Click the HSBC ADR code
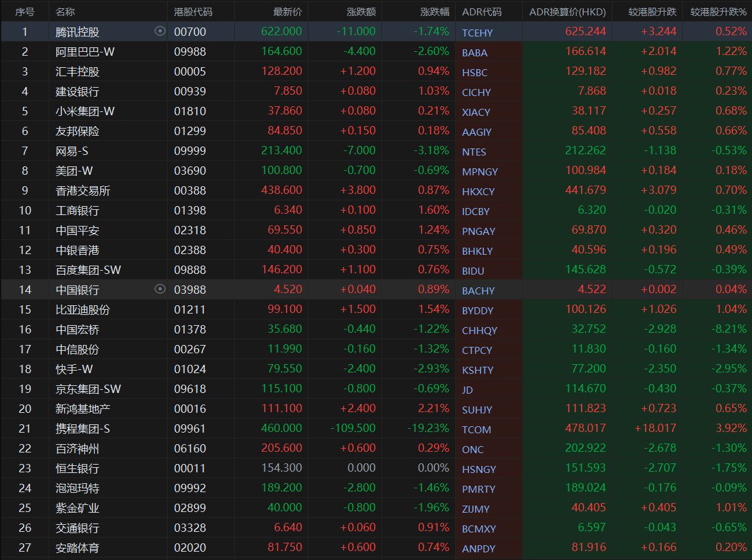This screenshot has height=560, width=752. [474, 73]
